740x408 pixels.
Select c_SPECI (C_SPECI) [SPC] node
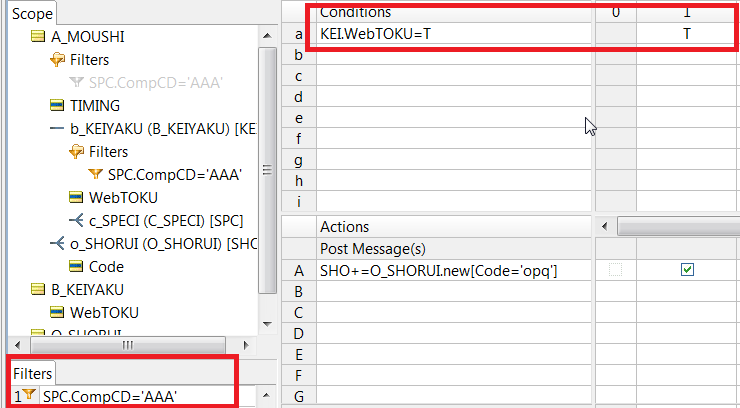tap(166, 221)
